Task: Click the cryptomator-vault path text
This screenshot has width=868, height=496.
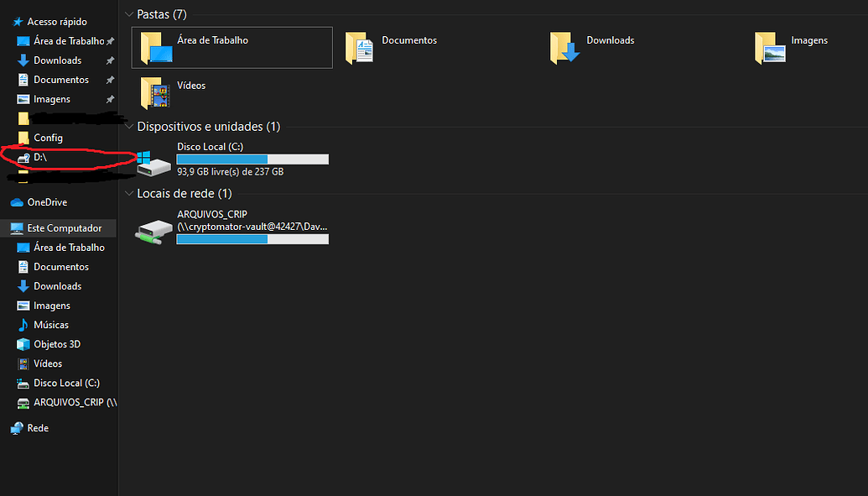Action: 252,227
